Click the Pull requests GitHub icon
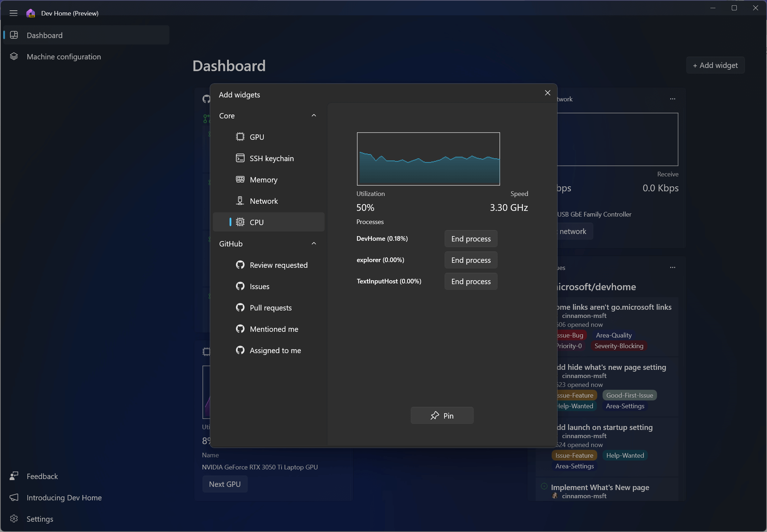767x532 pixels. click(x=240, y=307)
